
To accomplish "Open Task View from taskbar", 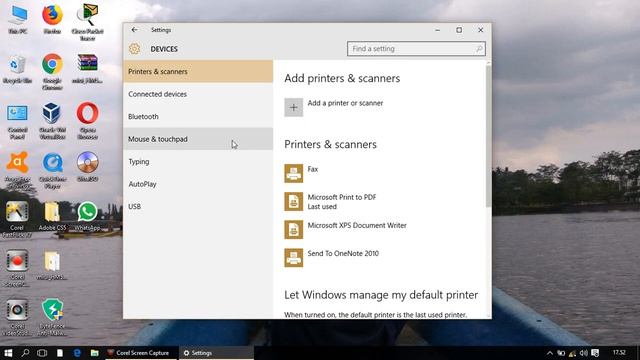I will click(x=42, y=353).
